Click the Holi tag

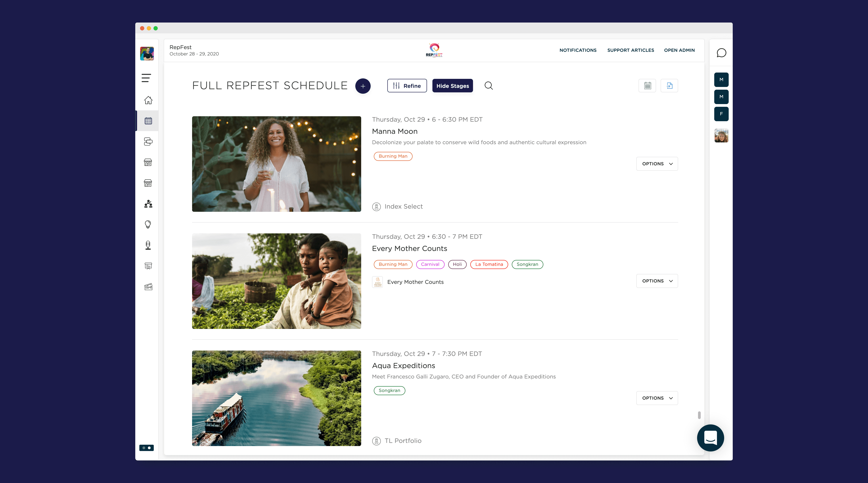tap(457, 264)
